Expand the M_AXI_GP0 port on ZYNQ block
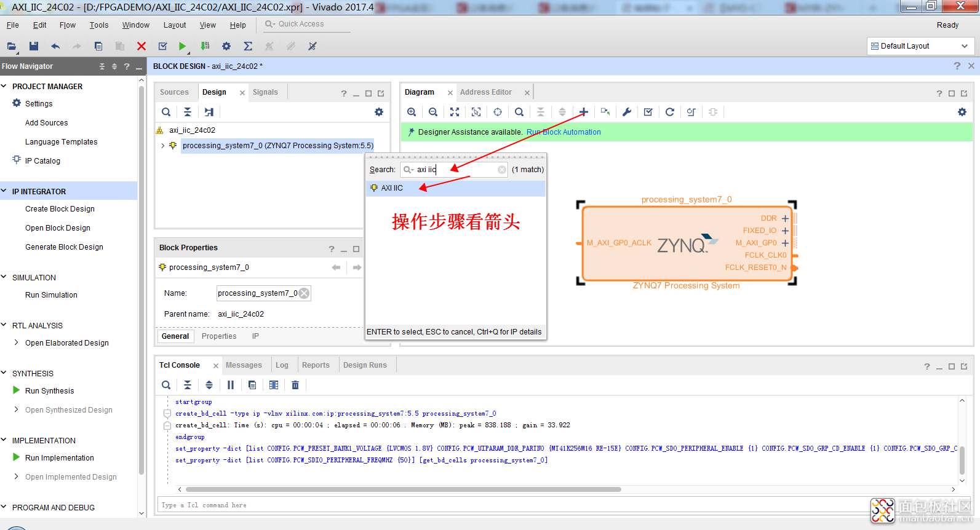The image size is (980, 530). 785,243
